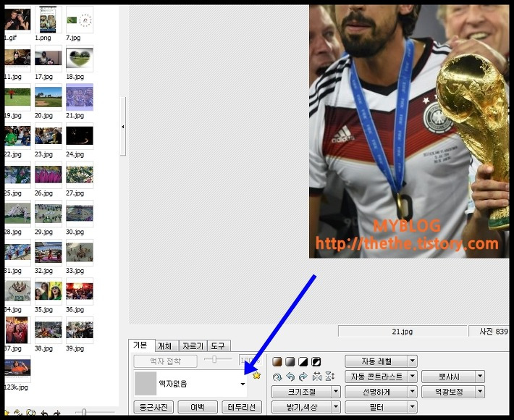Click the 크기조절 resize button

(x=302, y=392)
